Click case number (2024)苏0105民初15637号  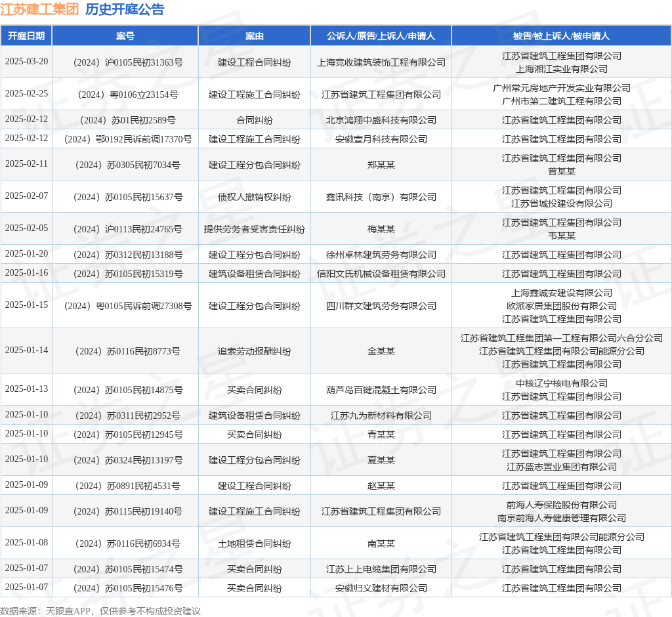pyautogui.click(x=128, y=197)
